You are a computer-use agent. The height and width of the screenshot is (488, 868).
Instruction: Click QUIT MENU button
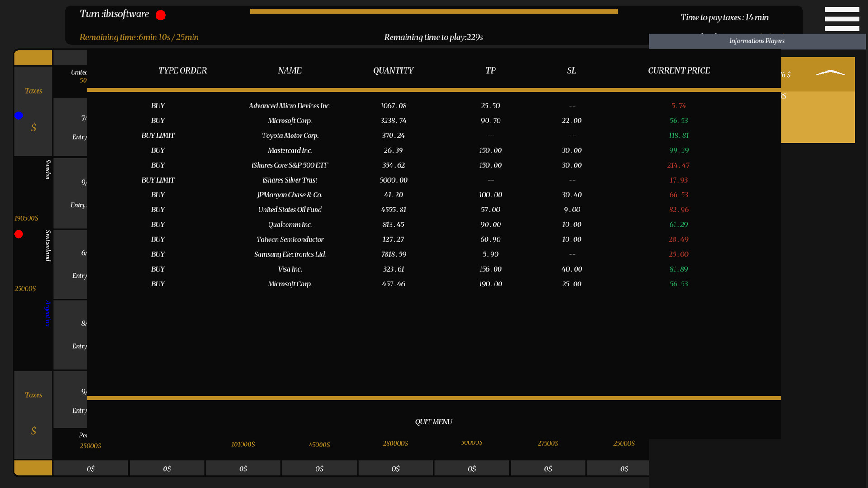pyautogui.click(x=434, y=422)
